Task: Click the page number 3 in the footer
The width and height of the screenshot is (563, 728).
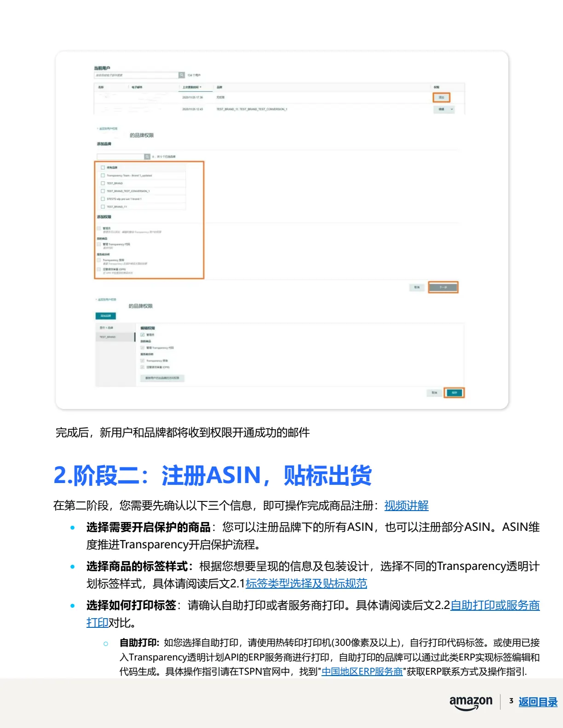Action: (x=511, y=701)
